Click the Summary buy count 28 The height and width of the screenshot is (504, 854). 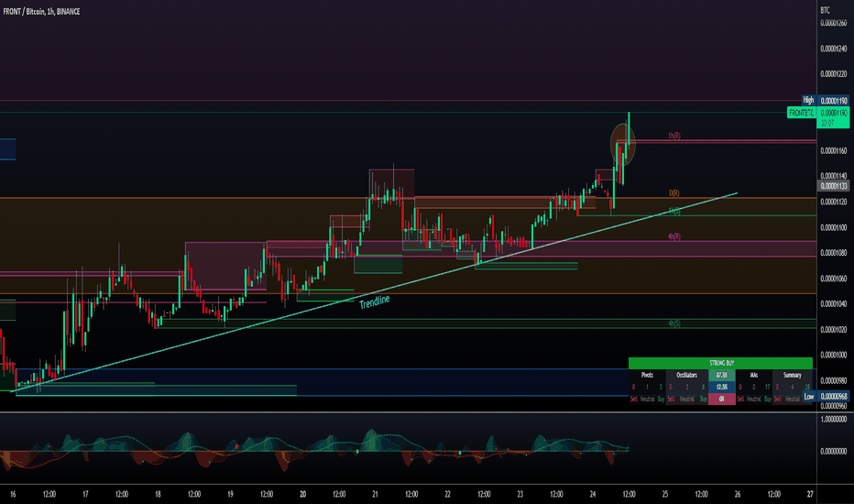[807, 387]
